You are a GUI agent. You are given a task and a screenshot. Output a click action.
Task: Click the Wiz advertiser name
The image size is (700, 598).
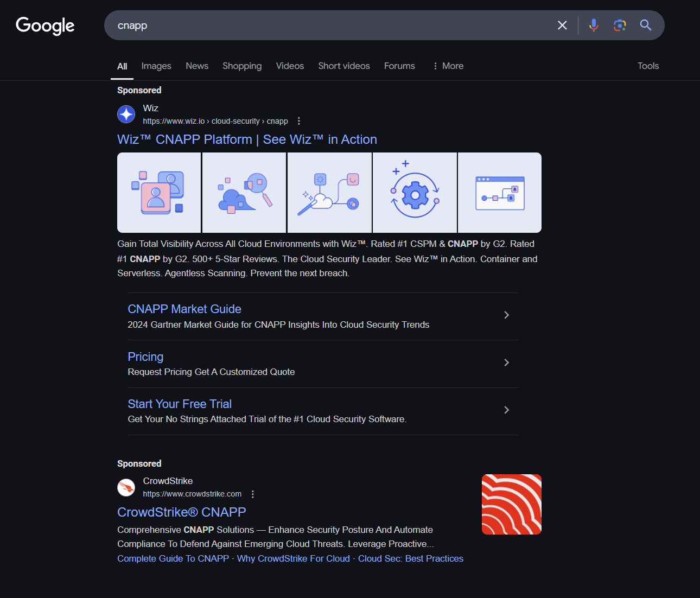coord(151,108)
